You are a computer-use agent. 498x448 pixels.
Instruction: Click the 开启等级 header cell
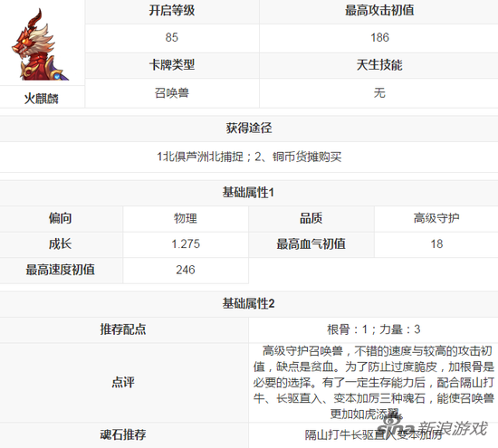(172, 11)
